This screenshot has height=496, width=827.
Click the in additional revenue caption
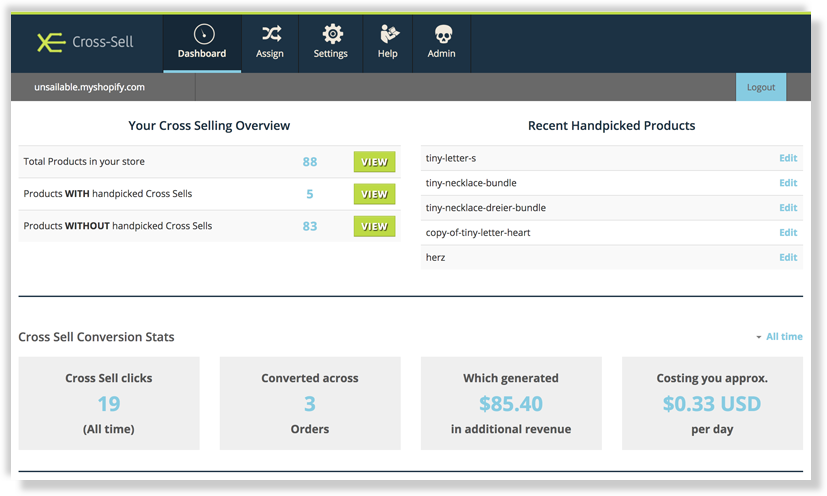[x=511, y=430]
